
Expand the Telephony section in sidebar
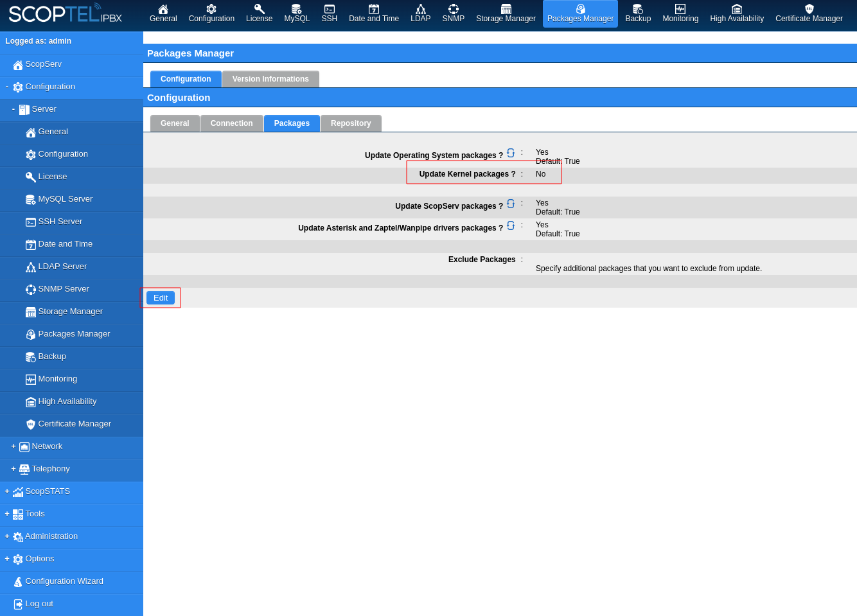pos(13,469)
